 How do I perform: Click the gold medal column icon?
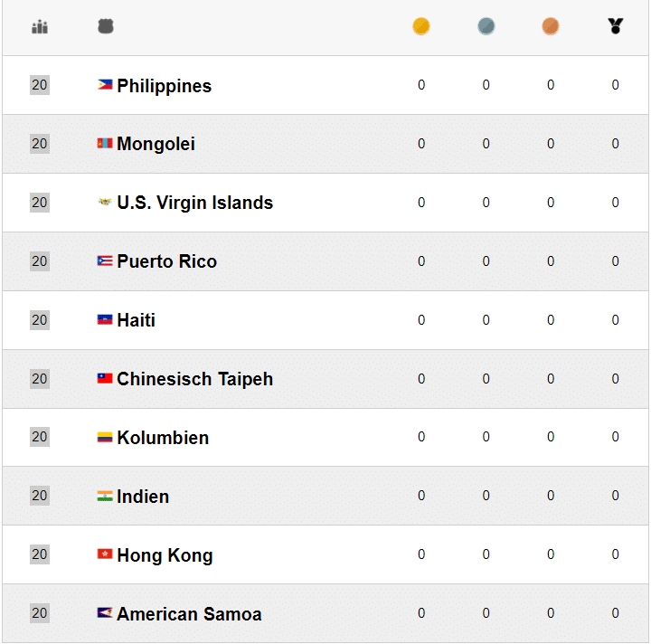(421, 27)
